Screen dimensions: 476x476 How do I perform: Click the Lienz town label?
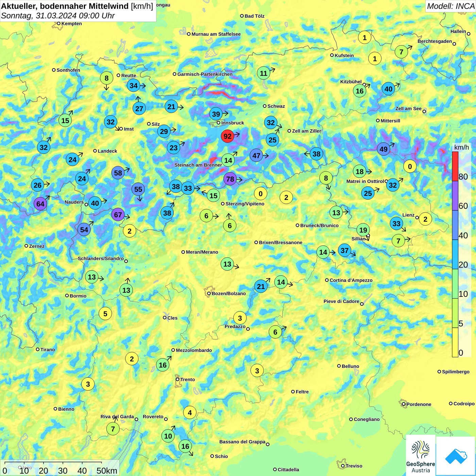(408, 215)
